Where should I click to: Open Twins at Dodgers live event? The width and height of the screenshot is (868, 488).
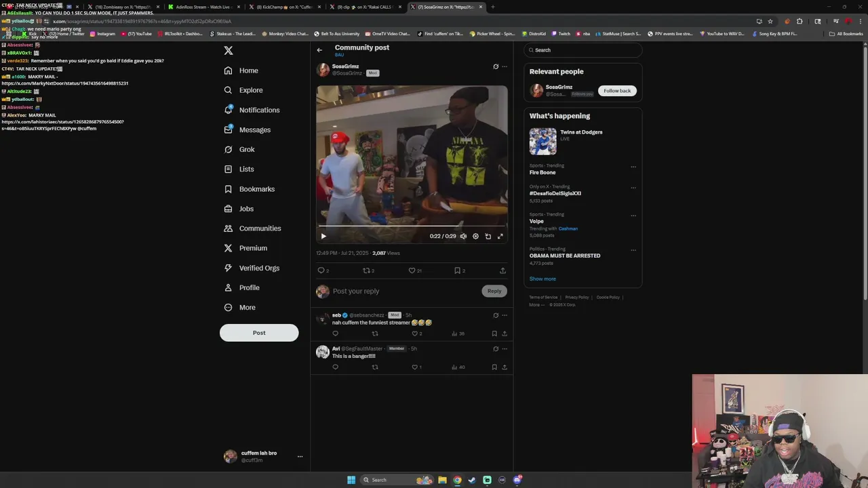(x=583, y=142)
